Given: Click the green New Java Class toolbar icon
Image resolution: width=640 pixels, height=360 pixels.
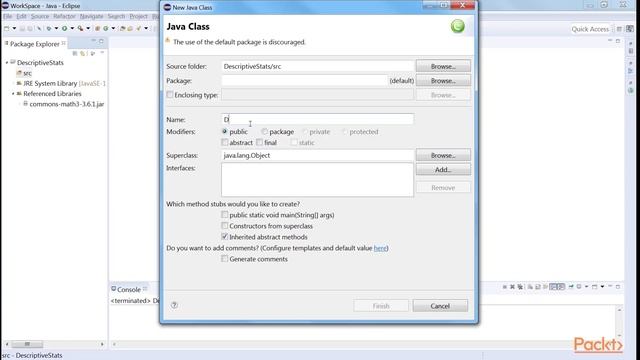Looking at the screenshot, I should click(106, 29).
